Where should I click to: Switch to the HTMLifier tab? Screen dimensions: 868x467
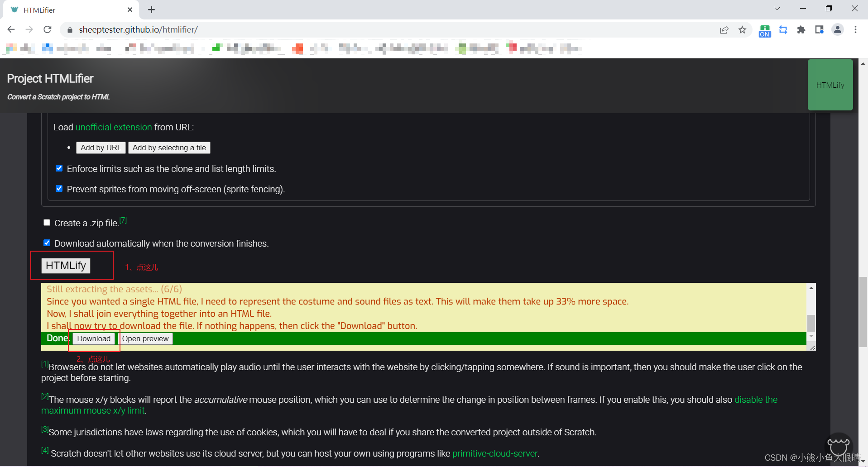70,10
